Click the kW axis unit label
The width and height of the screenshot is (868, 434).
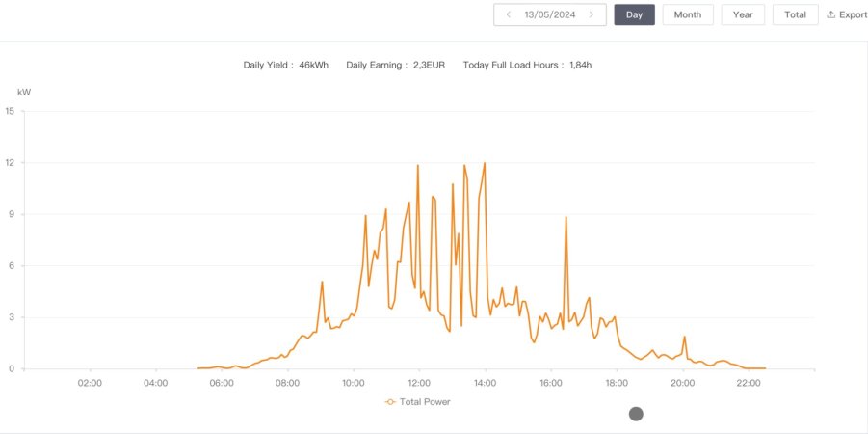click(24, 92)
